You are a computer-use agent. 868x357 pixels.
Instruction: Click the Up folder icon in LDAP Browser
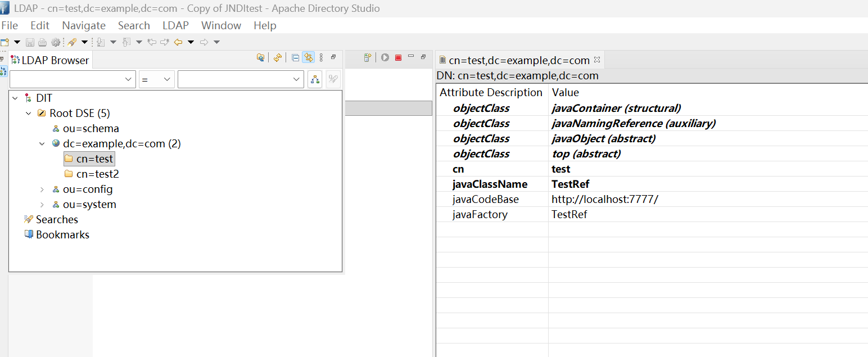[x=261, y=57]
